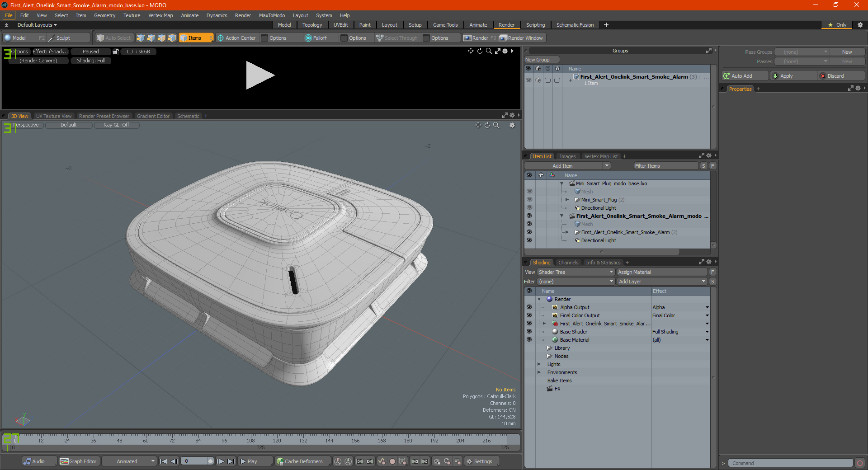Switch to the Schematic Fusion layout tab

575,25
